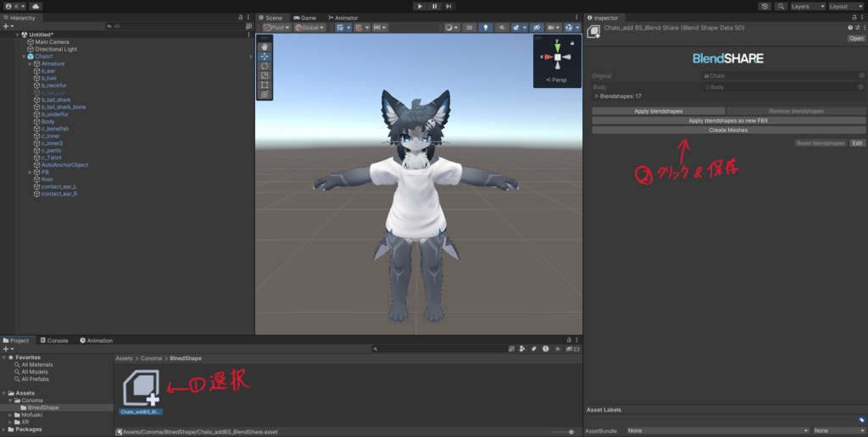Toggle Scene lighting lightbulb
868x437 pixels.
click(x=486, y=27)
